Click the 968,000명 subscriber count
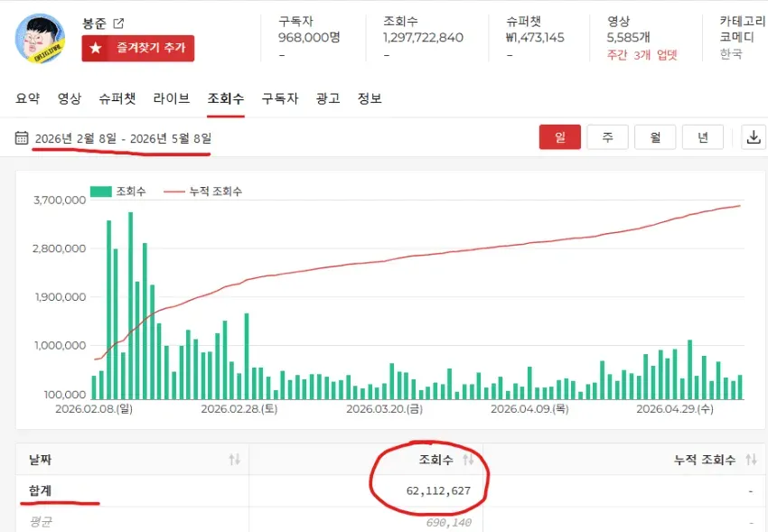Image resolution: width=768 pixels, height=532 pixels. [309, 37]
